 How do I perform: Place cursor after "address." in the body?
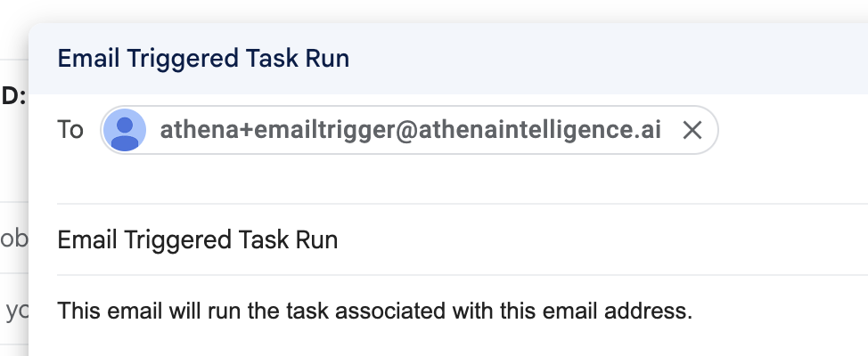pos(693,311)
